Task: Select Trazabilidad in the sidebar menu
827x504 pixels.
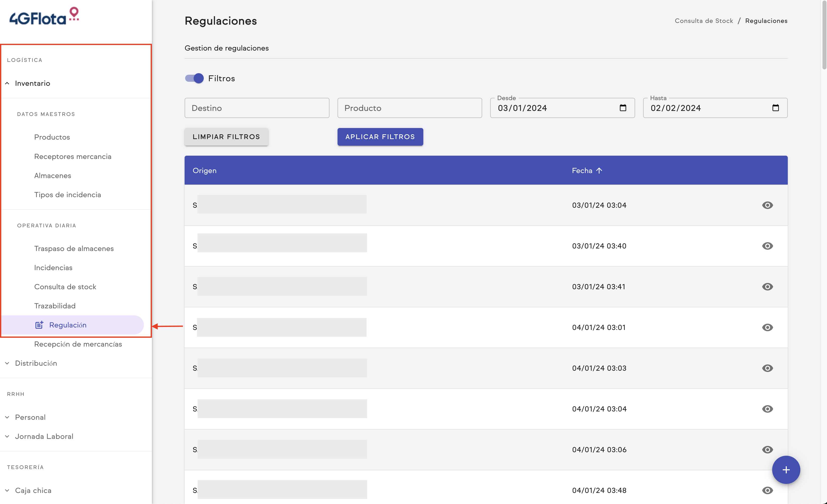Action: [x=55, y=305]
